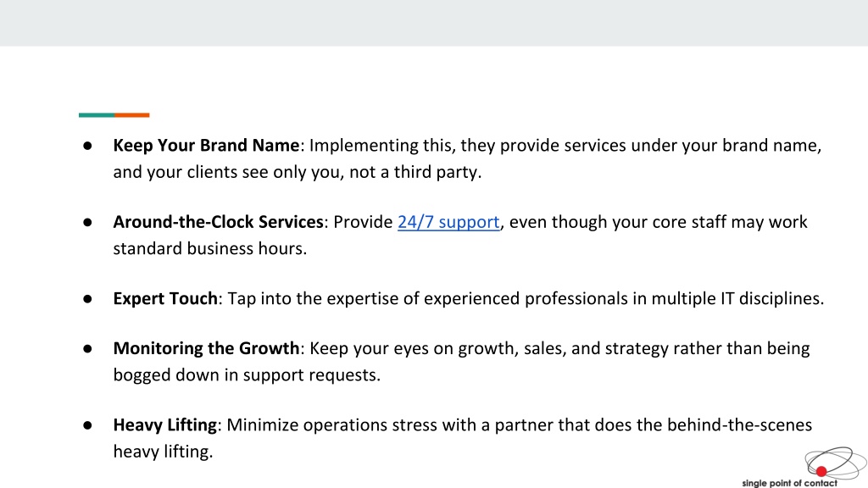Click the Heavy Lifting bold heading

(164, 425)
